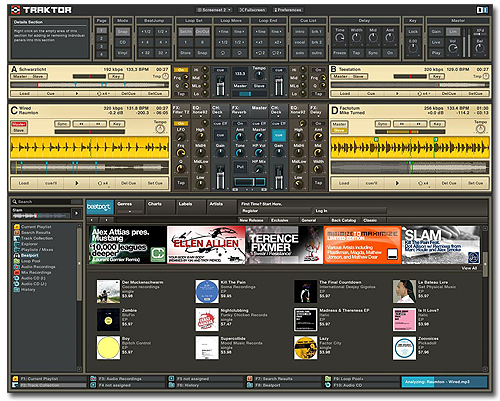The height and width of the screenshot is (401, 500).
Task: Click the View All link
Action: click(469, 268)
